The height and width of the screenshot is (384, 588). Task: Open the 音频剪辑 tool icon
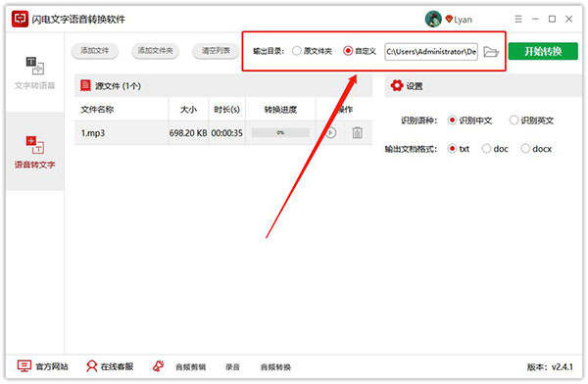pyautogui.click(x=159, y=366)
